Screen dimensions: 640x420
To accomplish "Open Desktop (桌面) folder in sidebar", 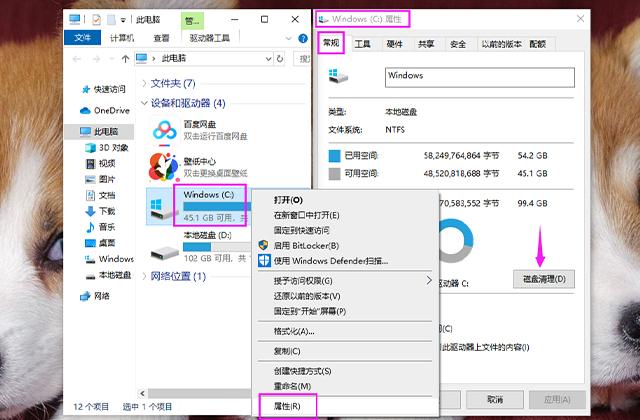I will point(100,243).
